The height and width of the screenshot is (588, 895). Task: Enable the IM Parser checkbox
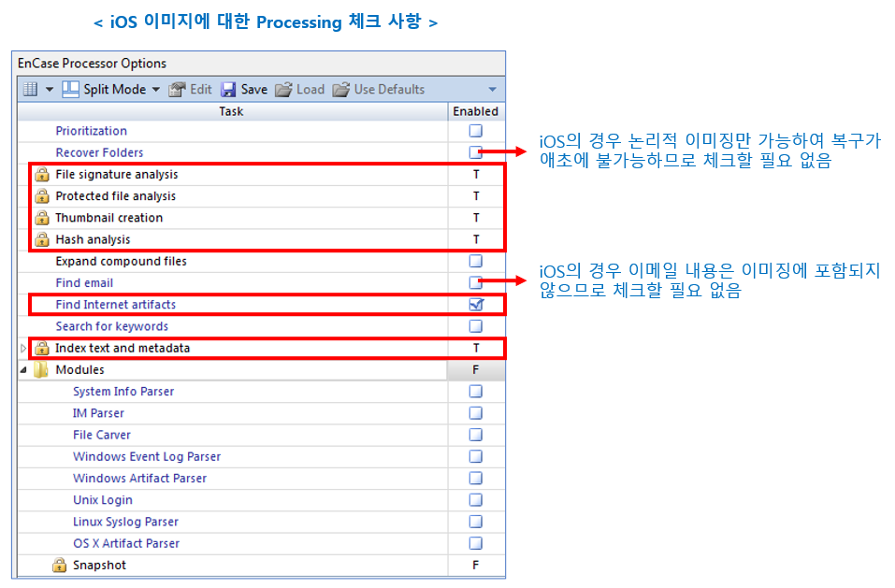(x=475, y=413)
